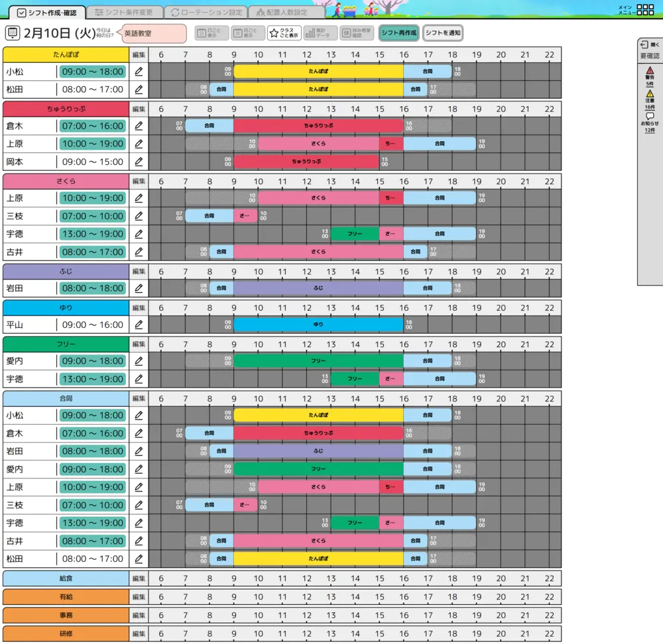
Task: Click the red ちゅうりっぷ bar in 岡本's timeline
Action: 306,162
